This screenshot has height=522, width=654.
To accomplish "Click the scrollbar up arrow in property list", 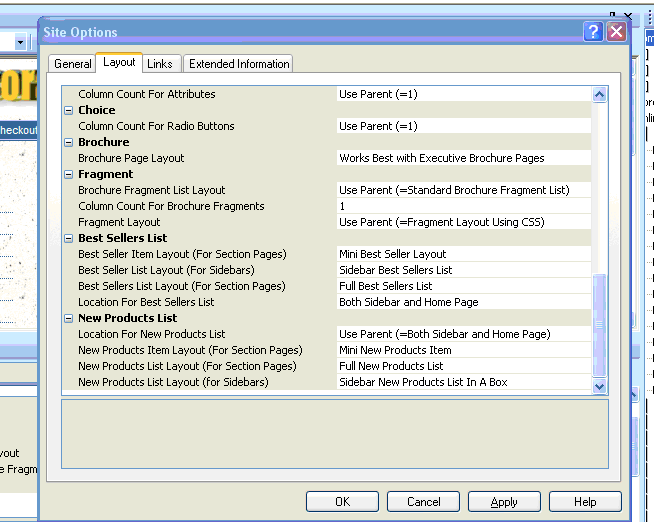I will pos(600,95).
